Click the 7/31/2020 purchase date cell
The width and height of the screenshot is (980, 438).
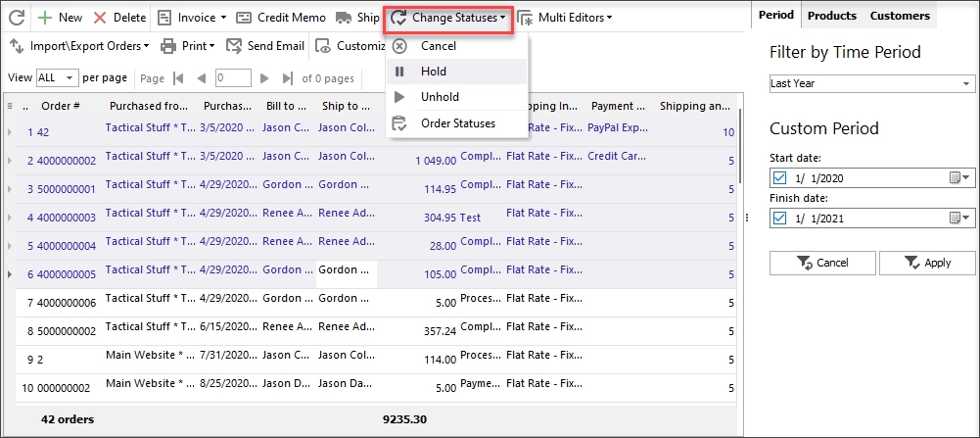pyautogui.click(x=228, y=355)
